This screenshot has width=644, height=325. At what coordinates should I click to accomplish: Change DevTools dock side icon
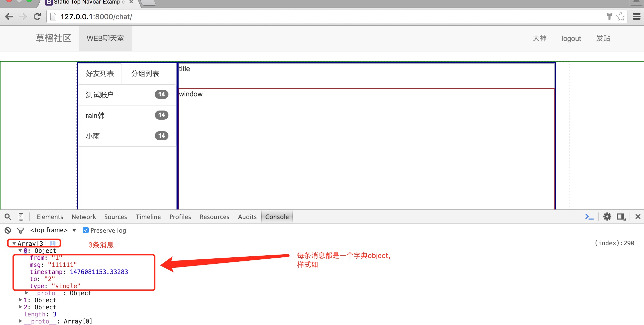tap(621, 216)
